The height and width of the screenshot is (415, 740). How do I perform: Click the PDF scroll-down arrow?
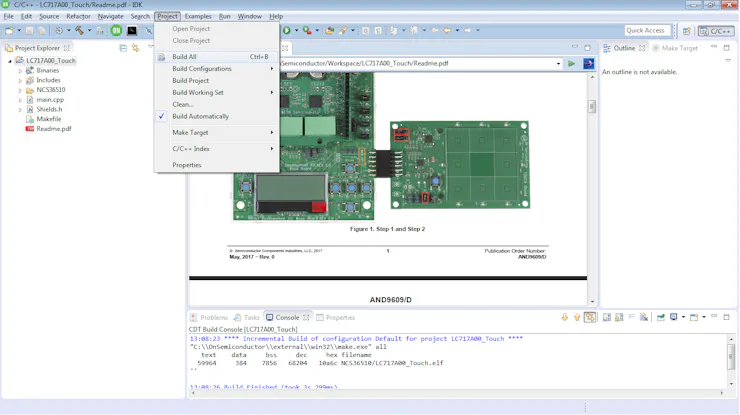click(x=592, y=302)
